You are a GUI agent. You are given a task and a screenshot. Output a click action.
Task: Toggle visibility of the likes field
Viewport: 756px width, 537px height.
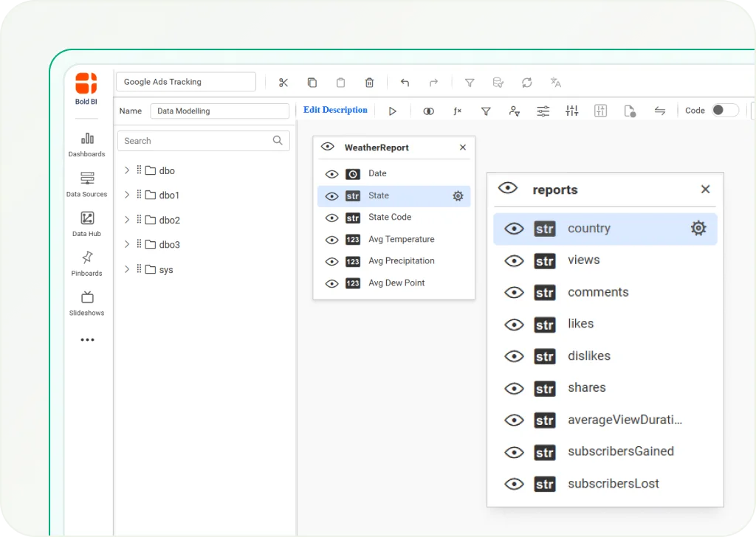[x=514, y=325]
